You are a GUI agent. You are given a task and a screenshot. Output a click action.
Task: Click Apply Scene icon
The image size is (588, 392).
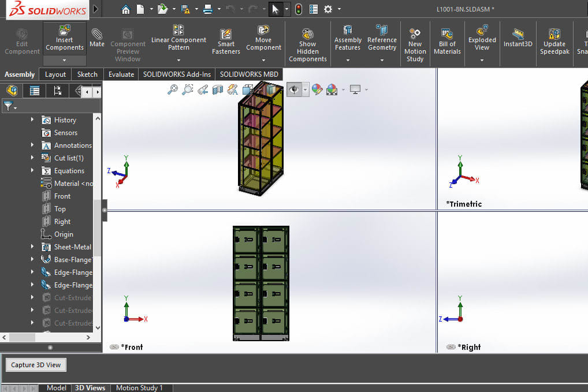click(x=332, y=89)
